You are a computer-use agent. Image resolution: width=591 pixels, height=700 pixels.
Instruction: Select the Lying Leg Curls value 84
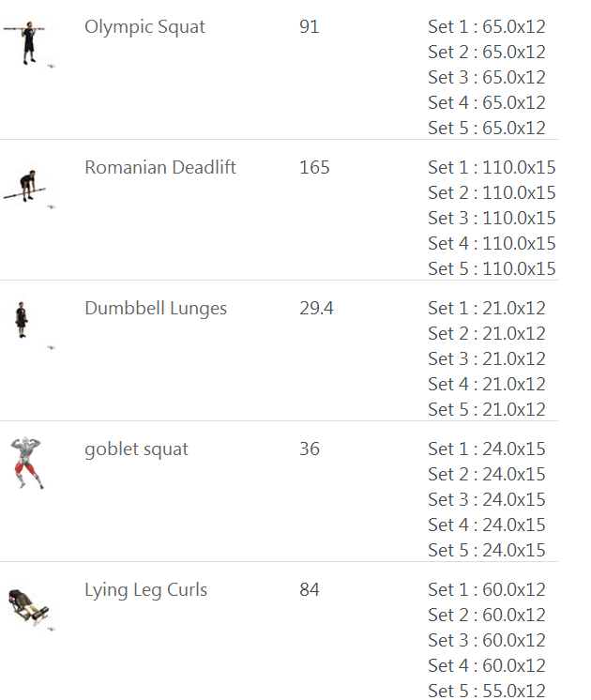click(310, 589)
